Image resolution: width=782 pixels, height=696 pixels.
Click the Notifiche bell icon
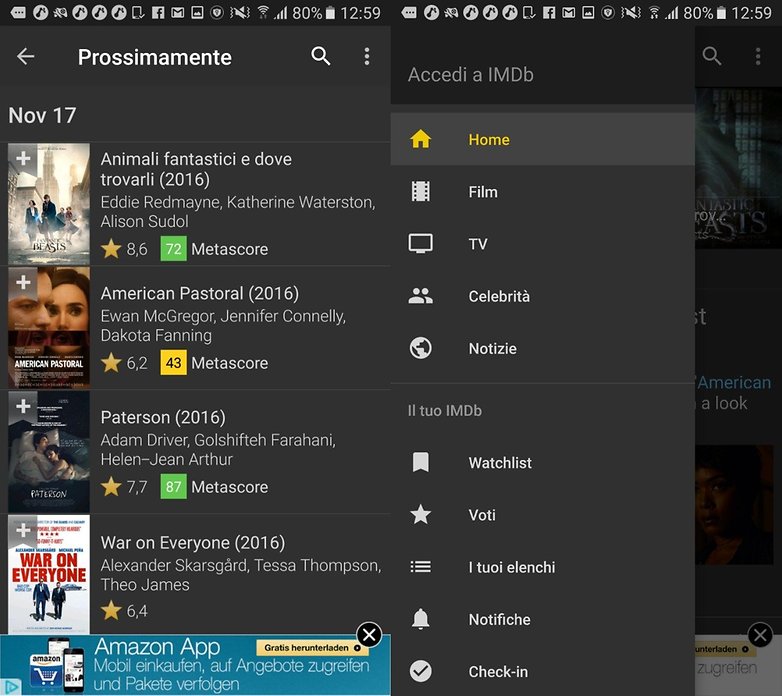pos(420,619)
